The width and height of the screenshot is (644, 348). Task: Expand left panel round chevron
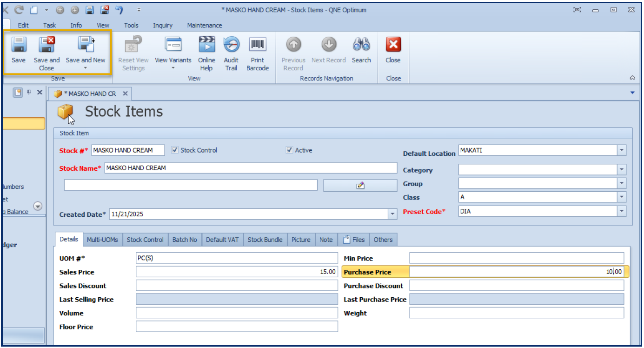[x=38, y=206]
